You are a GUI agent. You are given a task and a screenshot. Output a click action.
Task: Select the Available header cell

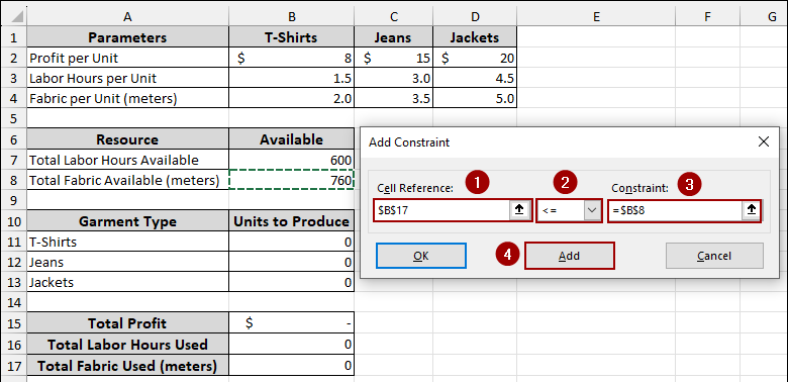click(x=291, y=139)
